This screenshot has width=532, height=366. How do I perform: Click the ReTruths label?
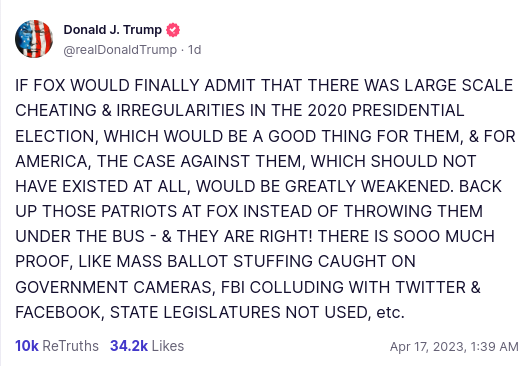71,346
